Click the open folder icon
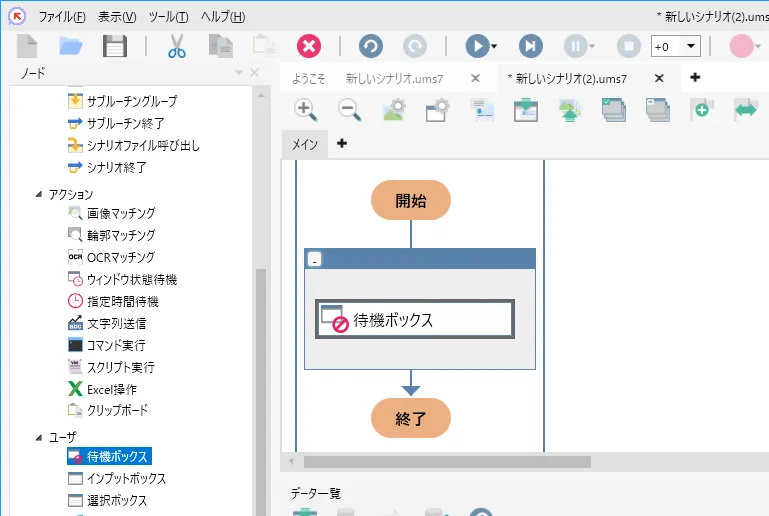The image size is (769, 516). pos(71,46)
